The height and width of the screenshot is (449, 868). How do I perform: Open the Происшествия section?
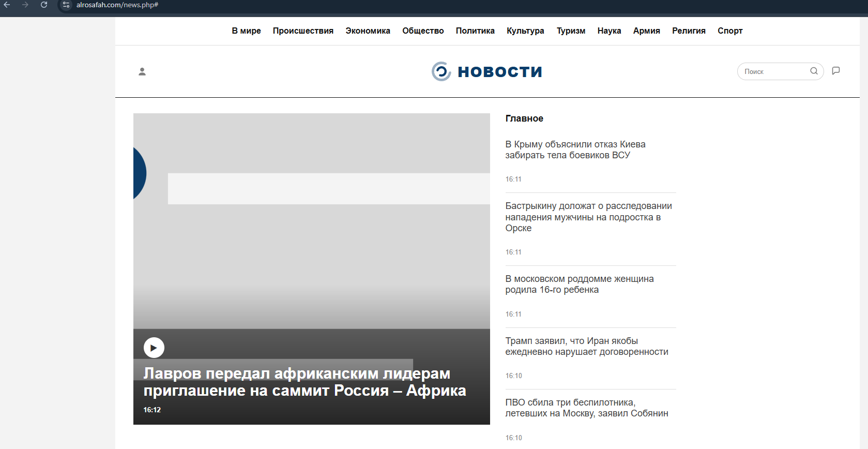[303, 31]
